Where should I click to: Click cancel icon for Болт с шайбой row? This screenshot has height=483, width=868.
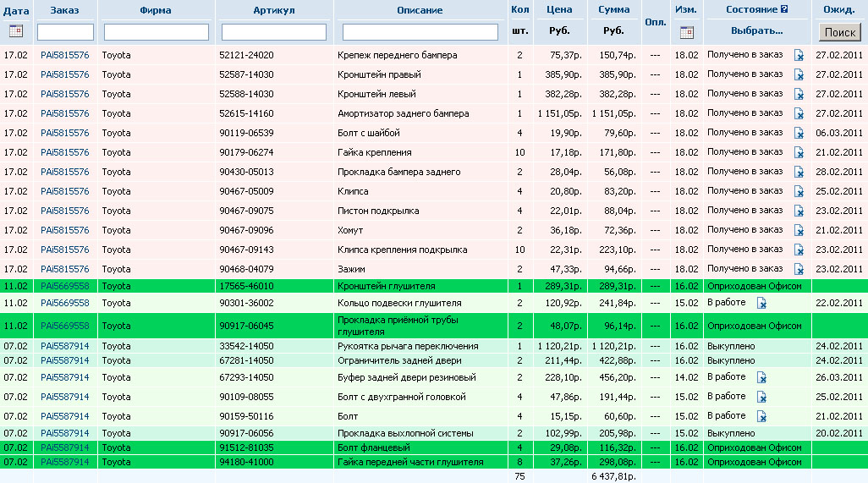(799, 133)
